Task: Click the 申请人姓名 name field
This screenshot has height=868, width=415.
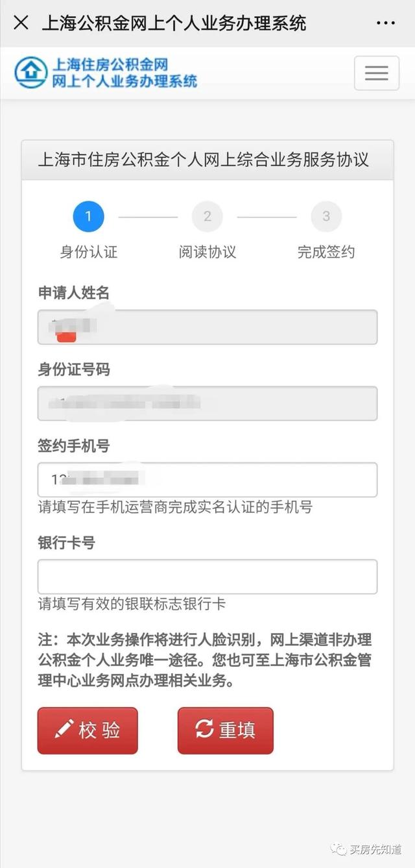Action: click(207, 327)
